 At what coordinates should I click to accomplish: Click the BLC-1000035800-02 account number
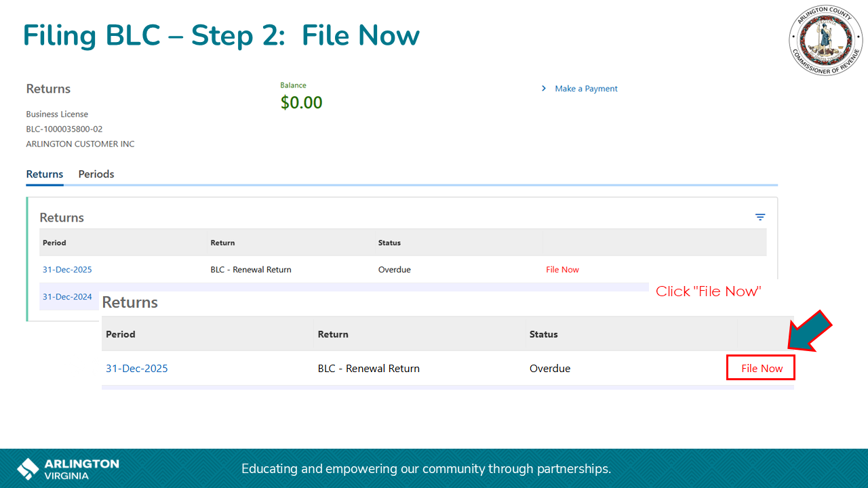(64, 129)
